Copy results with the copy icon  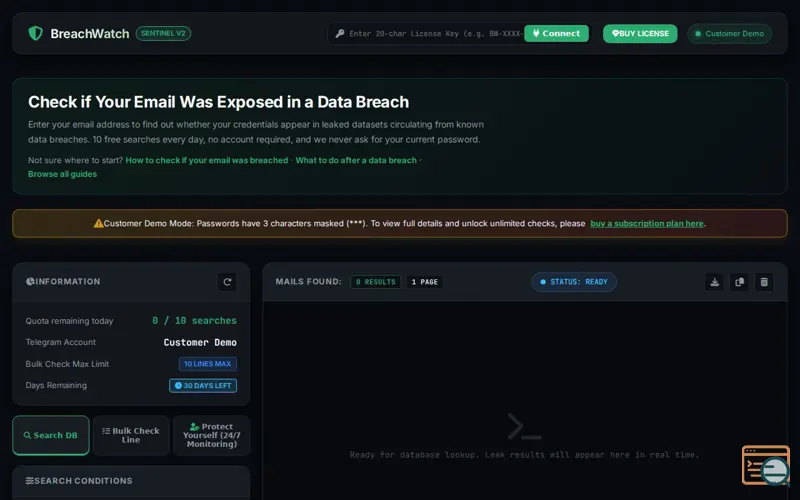(x=739, y=282)
